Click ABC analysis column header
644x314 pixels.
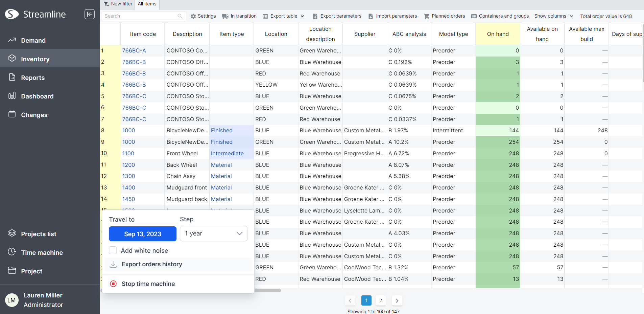[x=409, y=34]
